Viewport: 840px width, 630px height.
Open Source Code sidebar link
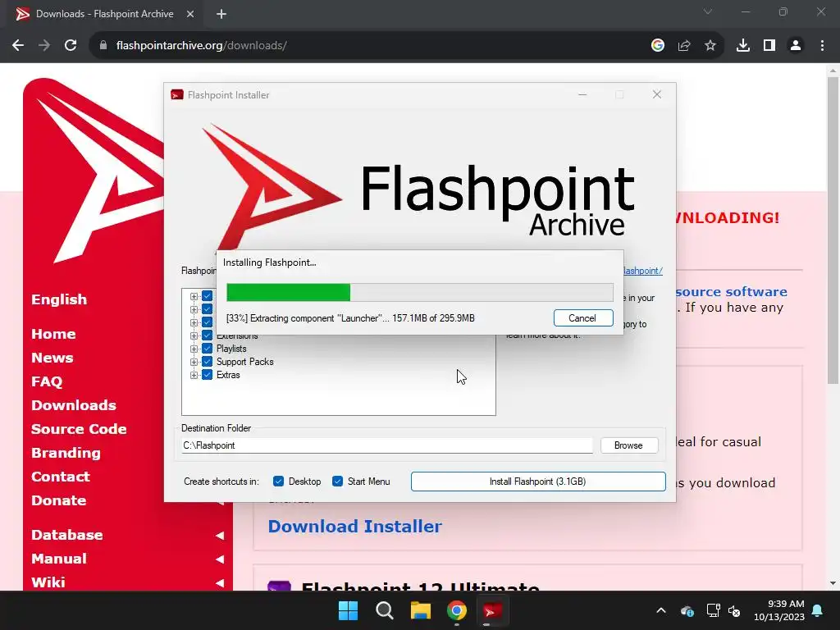coord(79,428)
